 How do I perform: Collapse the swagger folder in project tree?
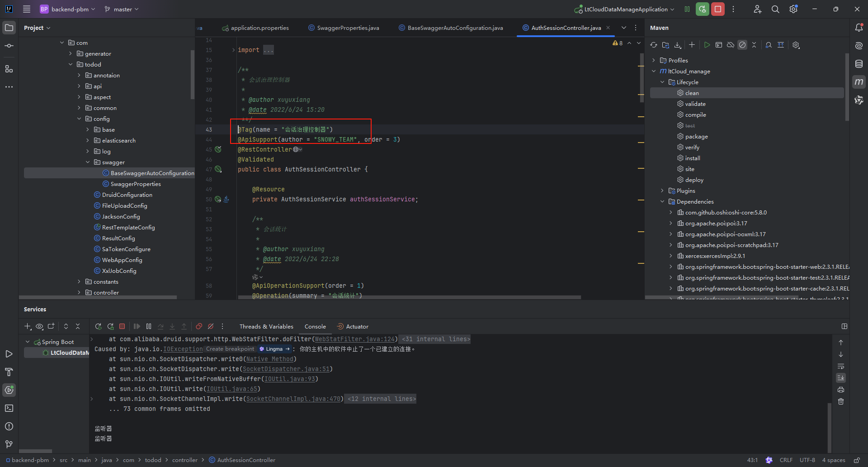pyautogui.click(x=88, y=162)
